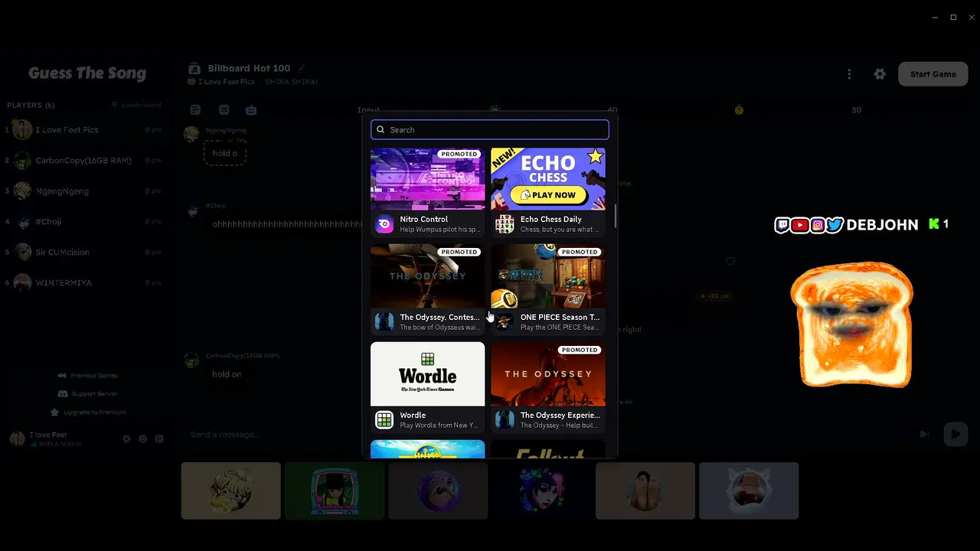Viewport: 980px width, 551px height.
Task: Select player Sir CUMcision
Action: [83, 253]
